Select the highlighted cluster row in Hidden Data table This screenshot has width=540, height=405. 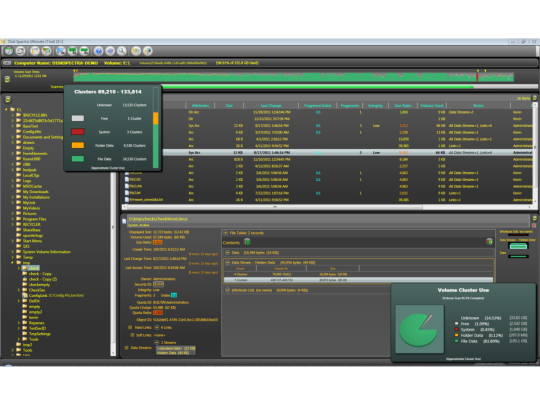click(x=358, y=280)
